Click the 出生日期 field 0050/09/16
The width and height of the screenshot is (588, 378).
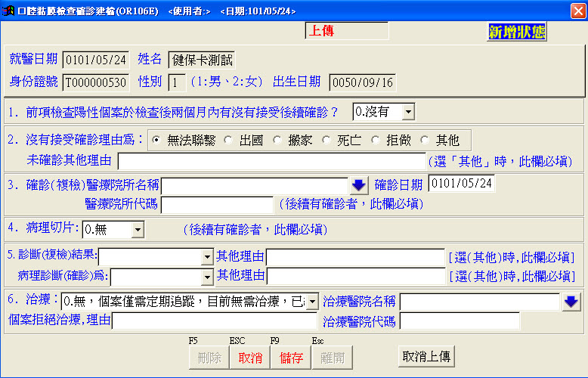[363, 82]
